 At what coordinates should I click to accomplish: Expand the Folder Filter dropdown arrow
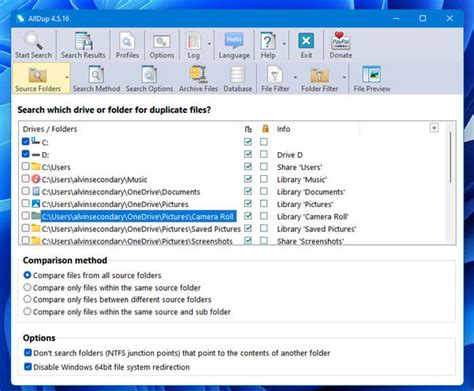tap(344, 77)
